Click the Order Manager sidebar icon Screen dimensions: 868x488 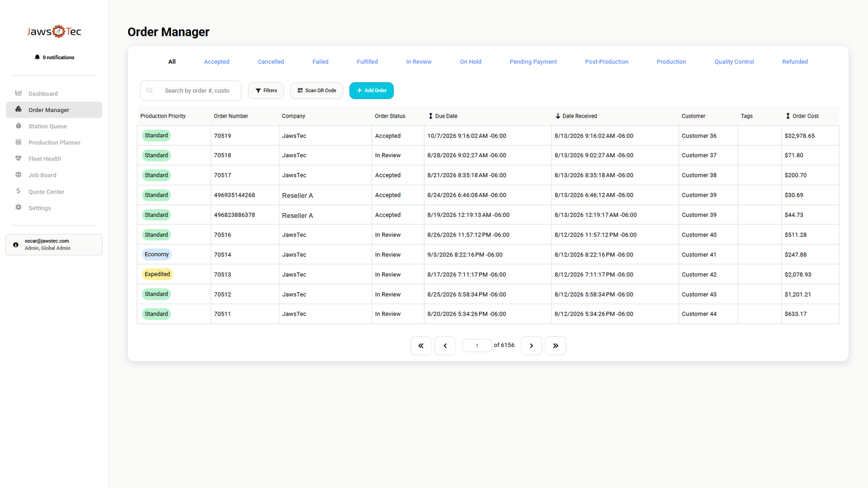point(18,110)
